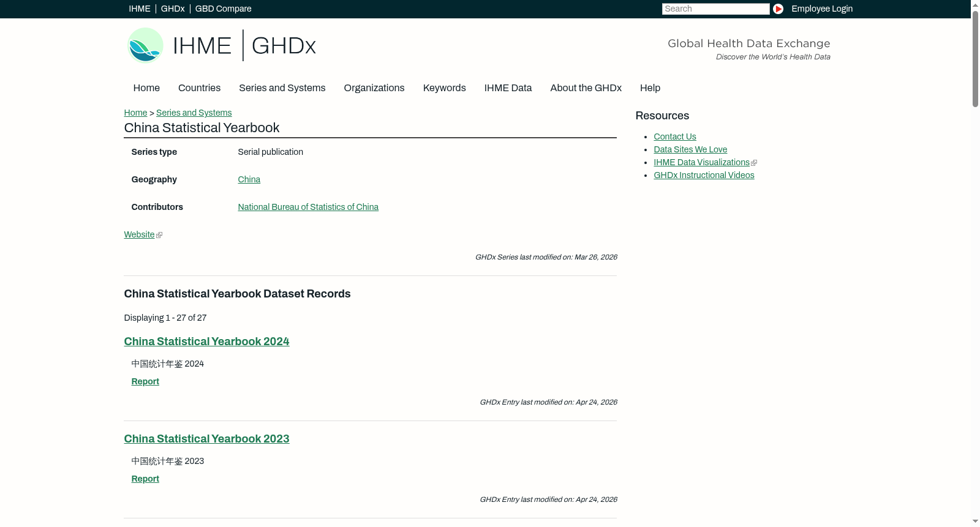Open the IHME link in top bar

140,9
